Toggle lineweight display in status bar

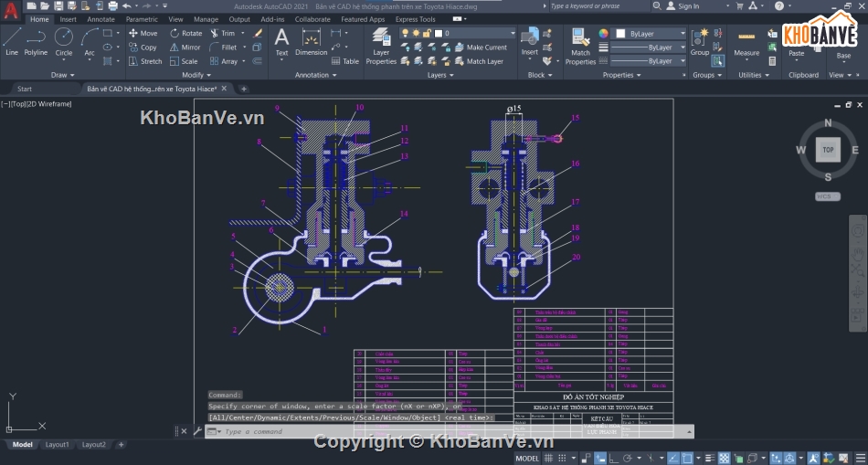[710, 458]
